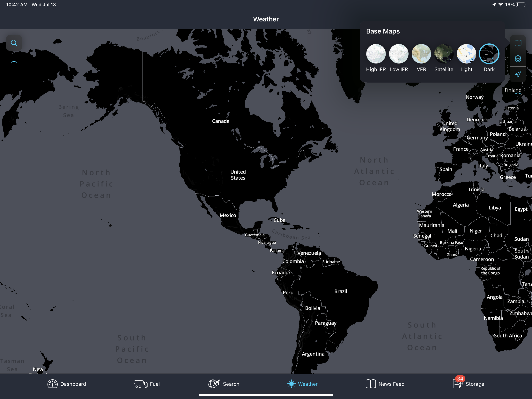Tap the map search magnifier icon
The width and height of the screenshot is (532, 399).
[14, 43]
